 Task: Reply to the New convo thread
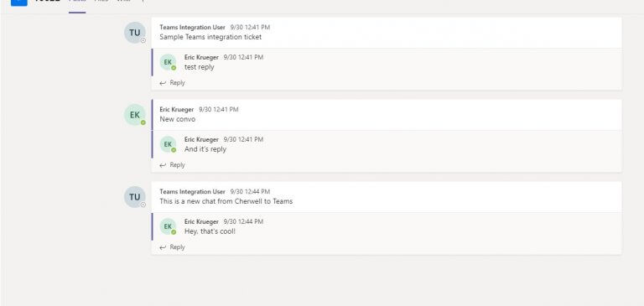[x=172, y=165]
